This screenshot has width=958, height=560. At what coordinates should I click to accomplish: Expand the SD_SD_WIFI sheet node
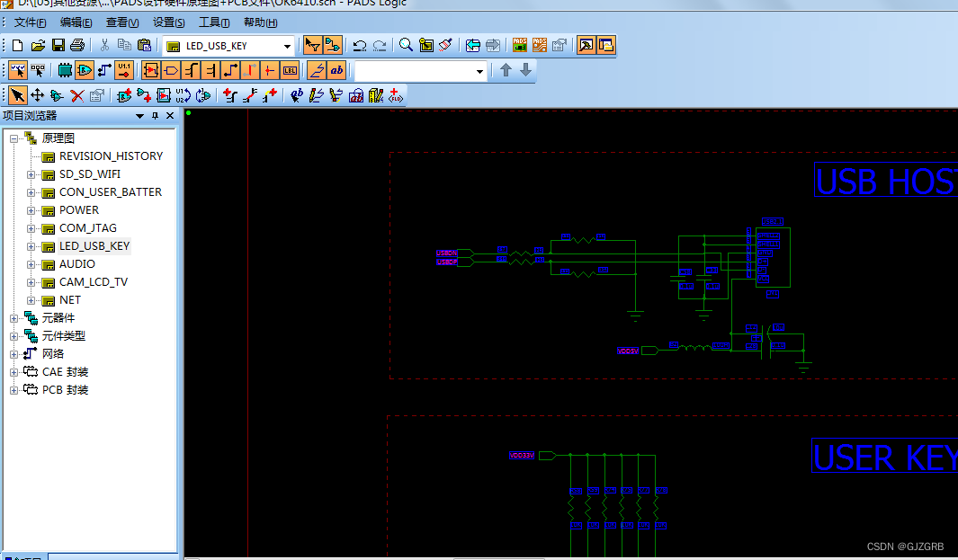point(31,174)
